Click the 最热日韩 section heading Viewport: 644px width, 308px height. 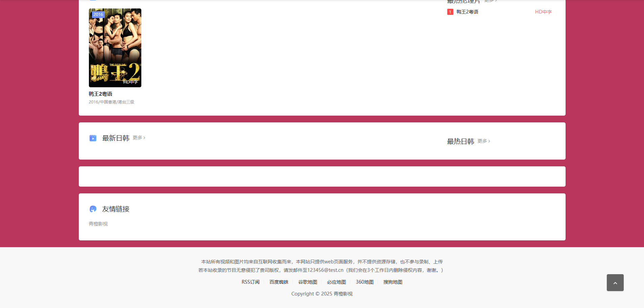[x=460, y=141]
